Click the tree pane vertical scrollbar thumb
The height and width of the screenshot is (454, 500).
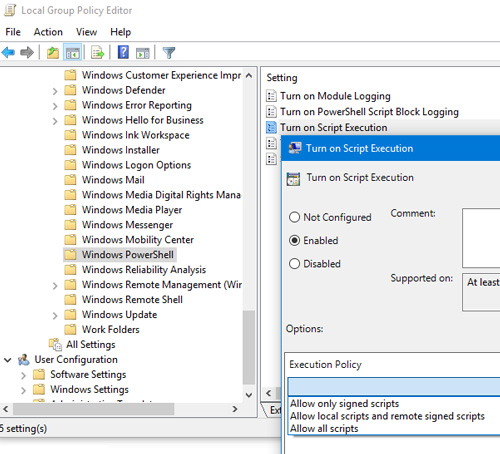click(249, 347)
